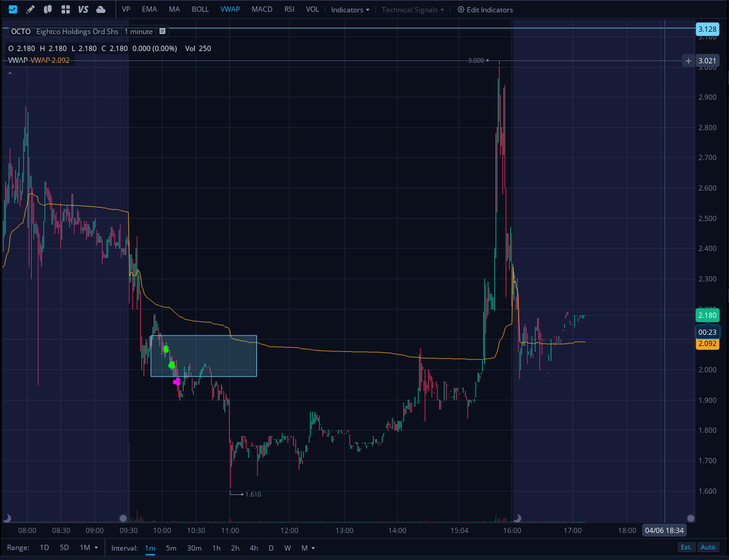Screen dimensions: 729x560
Task: Select the 1m interval
Action: (149, 547)
